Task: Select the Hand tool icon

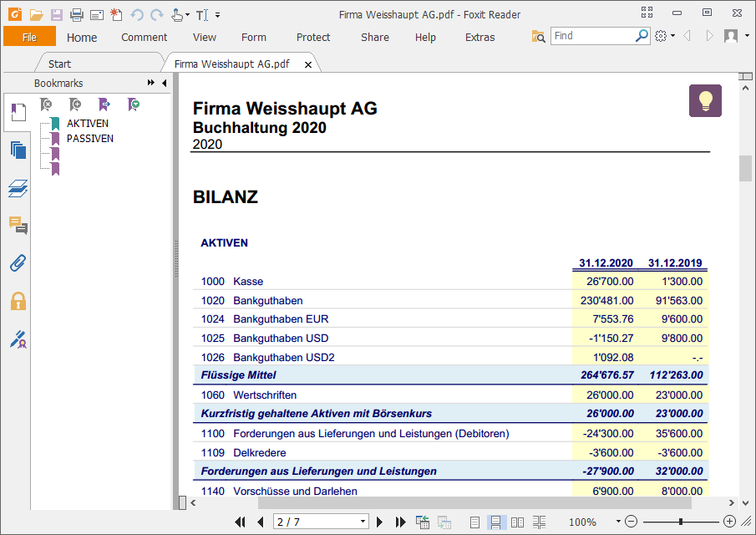Action: [177, 15]
